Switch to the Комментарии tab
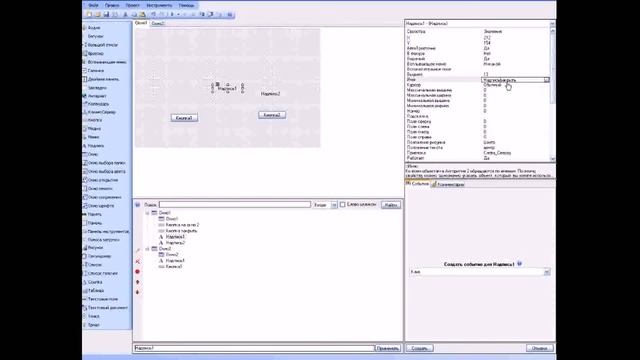Viewport: 640px width, 360px height. [x=448, y=184]
